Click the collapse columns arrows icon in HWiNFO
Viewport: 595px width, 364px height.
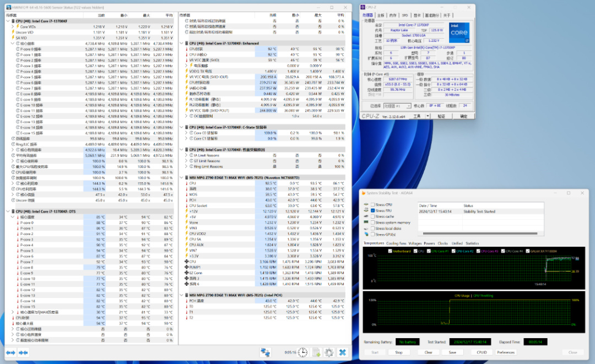point(23,352)
